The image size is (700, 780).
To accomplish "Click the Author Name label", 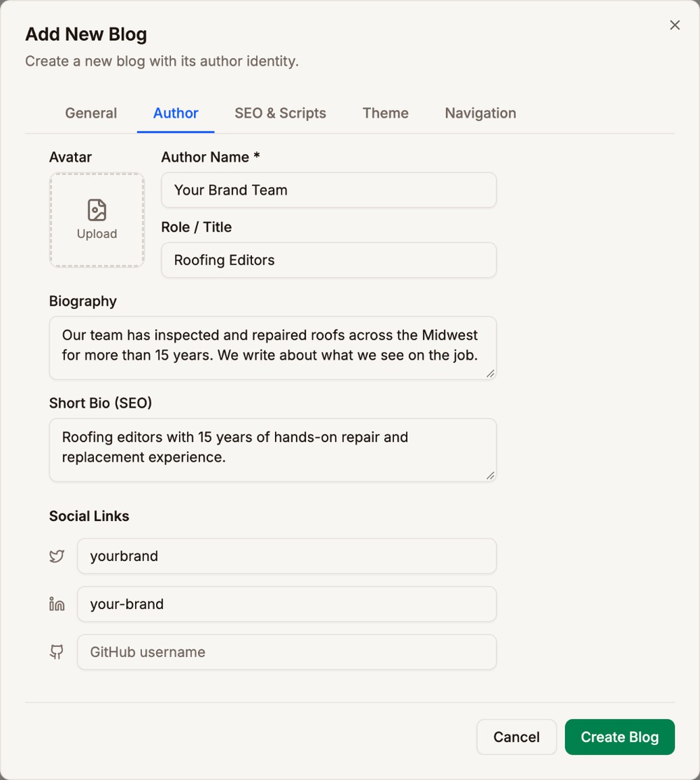I will point(210,158).
